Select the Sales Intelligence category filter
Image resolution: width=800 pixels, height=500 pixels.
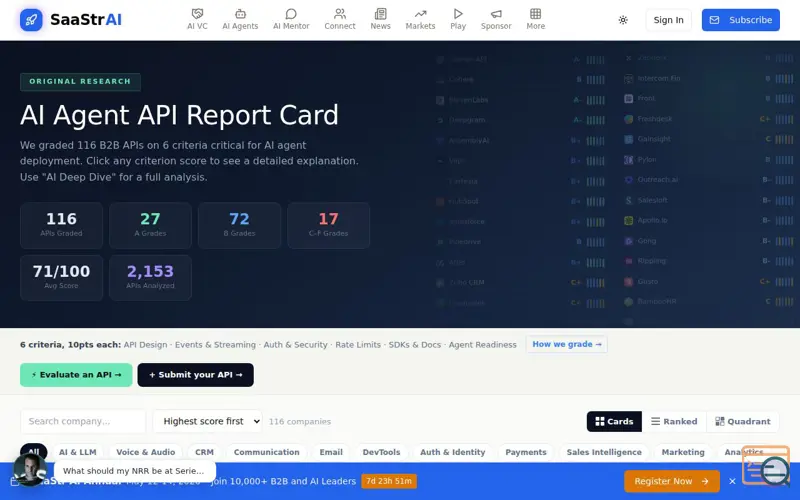[604, 452]
